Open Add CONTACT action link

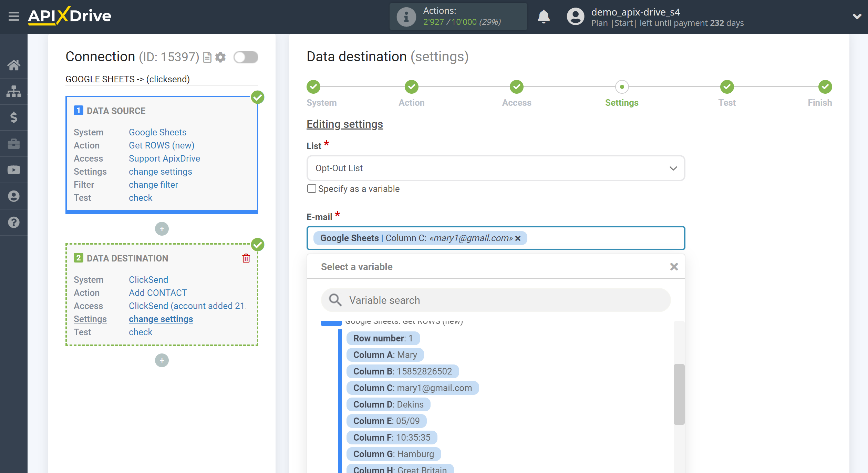click(x=158, y=293)
